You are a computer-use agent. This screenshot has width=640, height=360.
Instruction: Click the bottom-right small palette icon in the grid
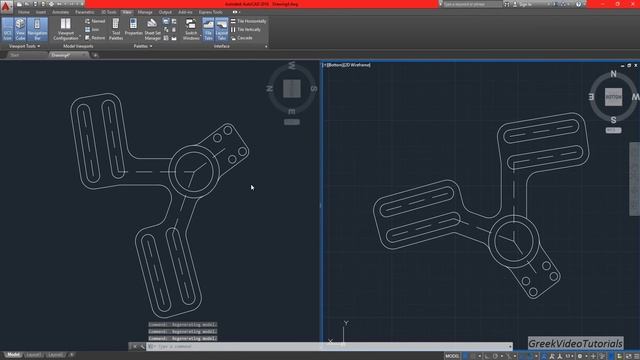(174, 38)
